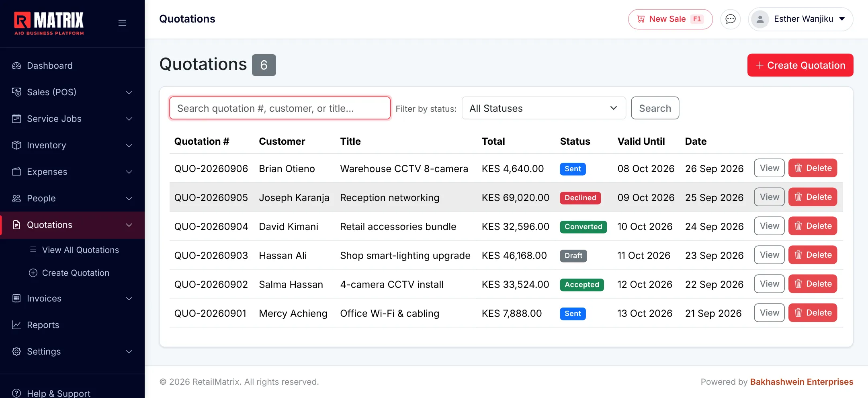Open the chat messages icon
Screen dimensions: 868x398
(x=731, y=19)
